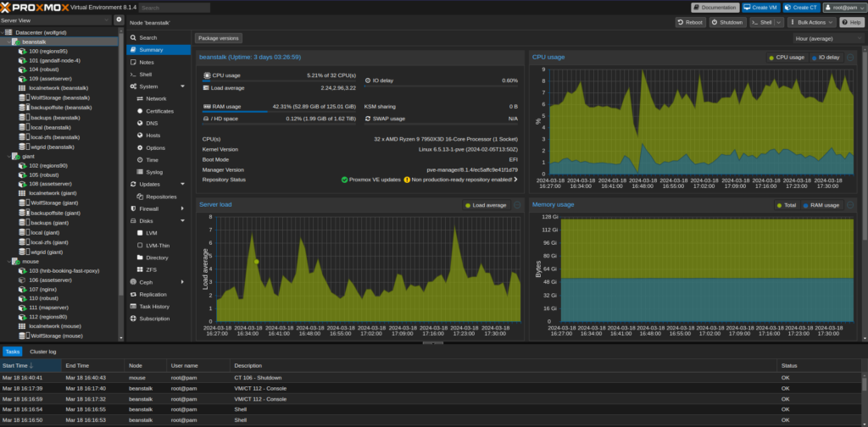This screenshot has height=427, width=868.
Task: Click the top Search input field
Action: click(175, 7)
